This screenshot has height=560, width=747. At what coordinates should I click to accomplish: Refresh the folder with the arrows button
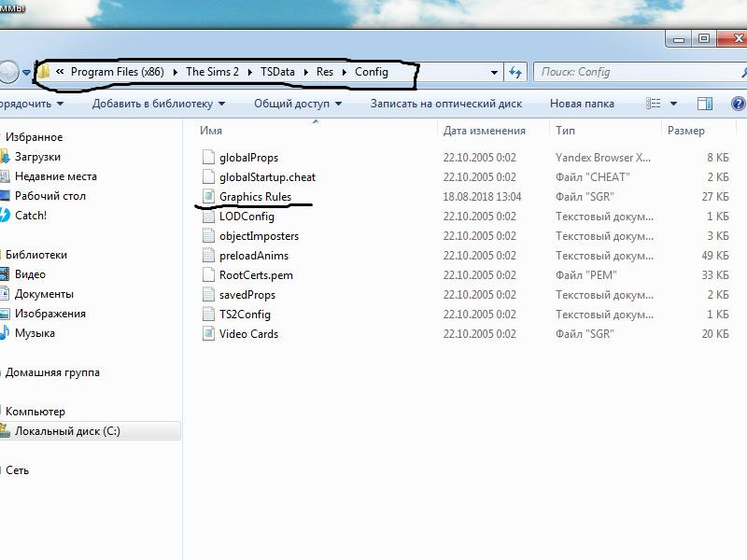pos(515,72)
